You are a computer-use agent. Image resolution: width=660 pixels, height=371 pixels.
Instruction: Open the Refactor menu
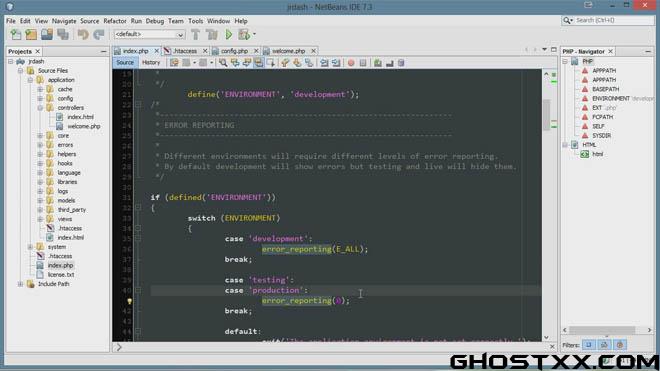pos(114,21)
